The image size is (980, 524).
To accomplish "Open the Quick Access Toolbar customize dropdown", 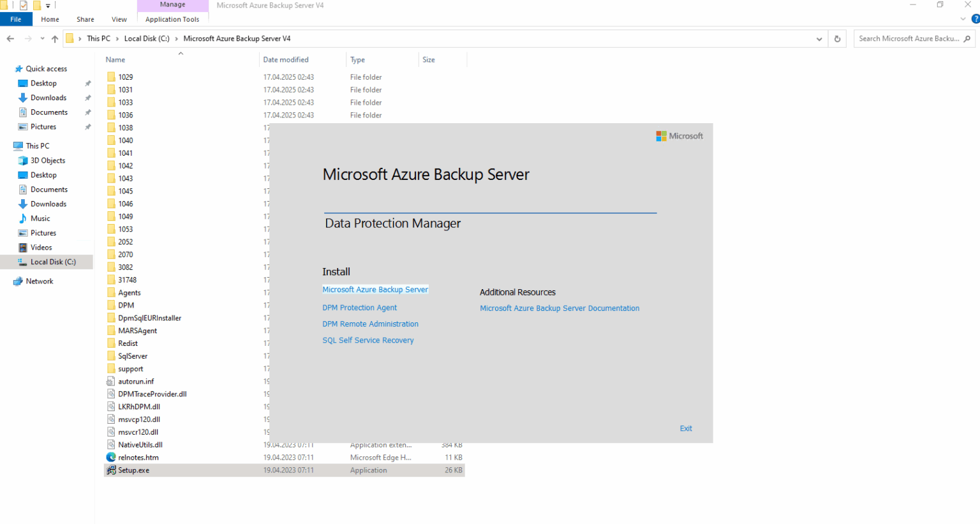I will pyautogui.click(x=48, y=5).
